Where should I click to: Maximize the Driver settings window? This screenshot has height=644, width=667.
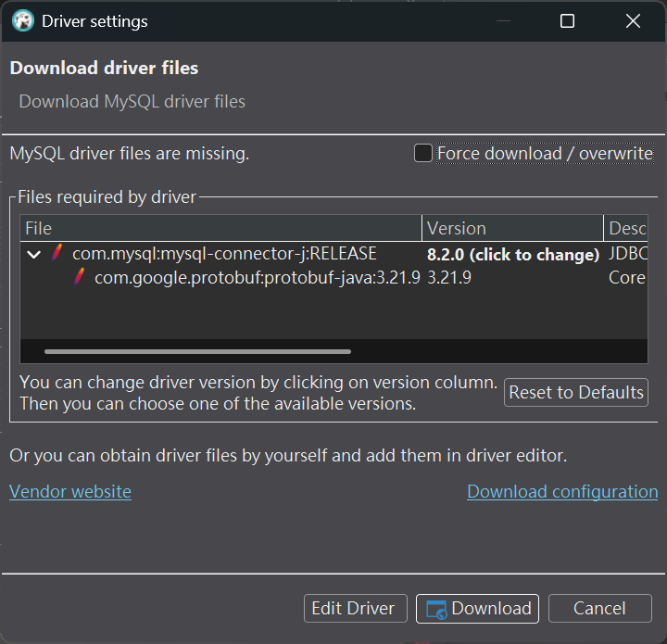(x=567, y=20)
